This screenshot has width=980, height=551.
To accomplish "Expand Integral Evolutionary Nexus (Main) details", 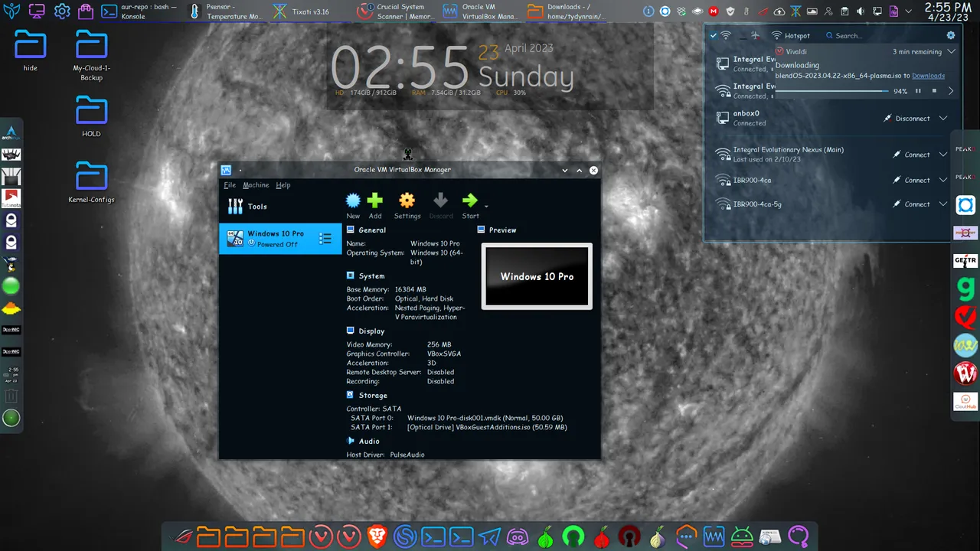I will pyautogui.click(x=943, y=155).
